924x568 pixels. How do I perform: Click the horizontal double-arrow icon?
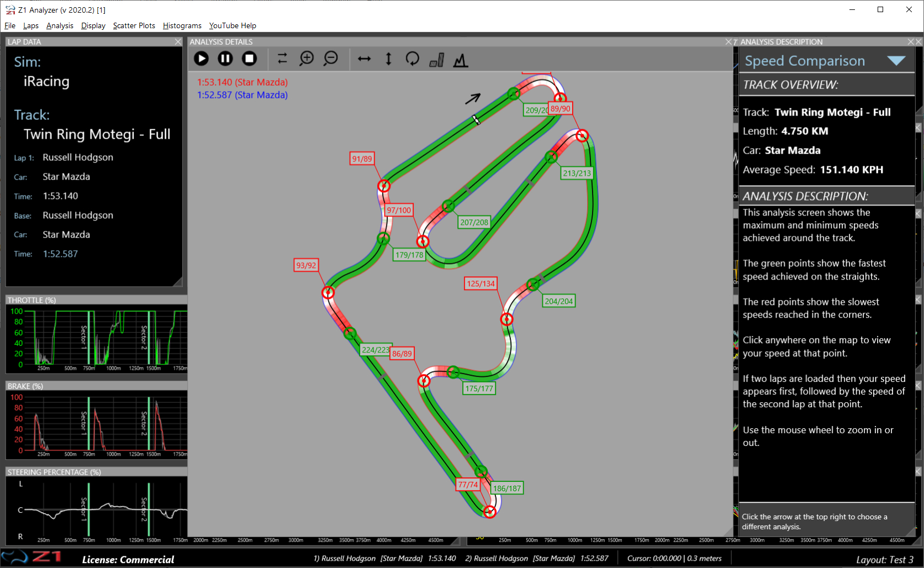pyautogui.click(x=365, y=59)
